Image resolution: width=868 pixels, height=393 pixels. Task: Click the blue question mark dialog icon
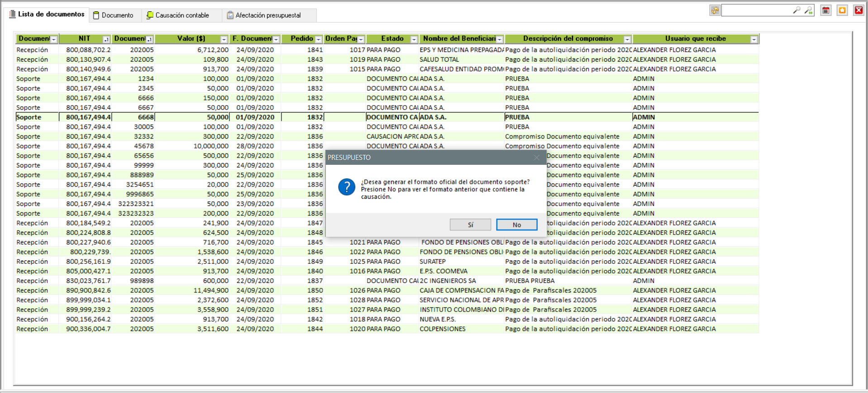[347, 187]
